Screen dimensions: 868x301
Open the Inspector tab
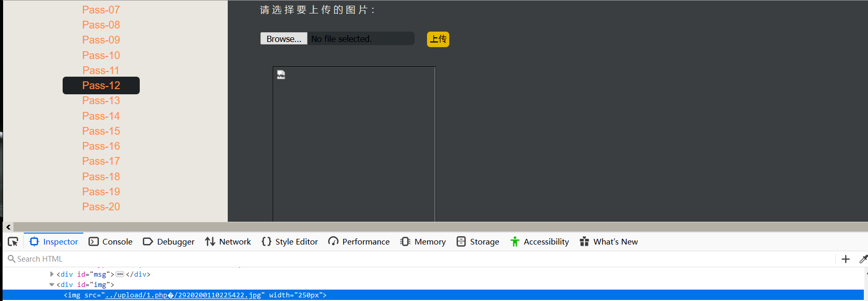point(54,241)
